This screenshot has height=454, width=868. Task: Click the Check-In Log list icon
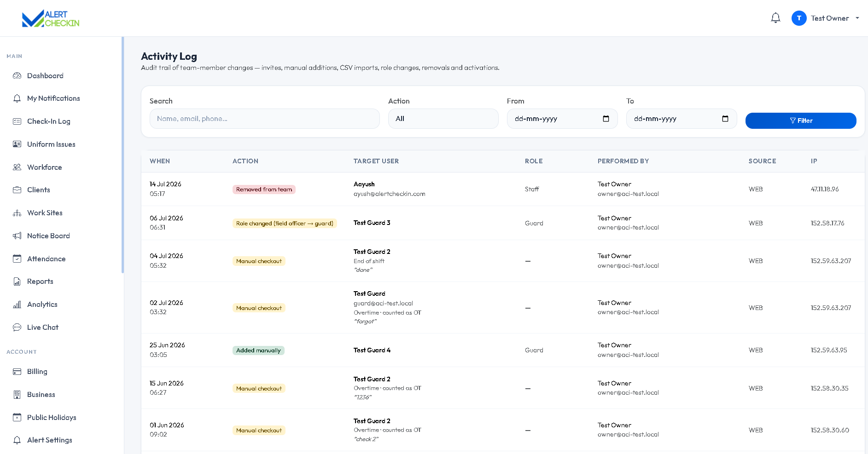[17, 121]
